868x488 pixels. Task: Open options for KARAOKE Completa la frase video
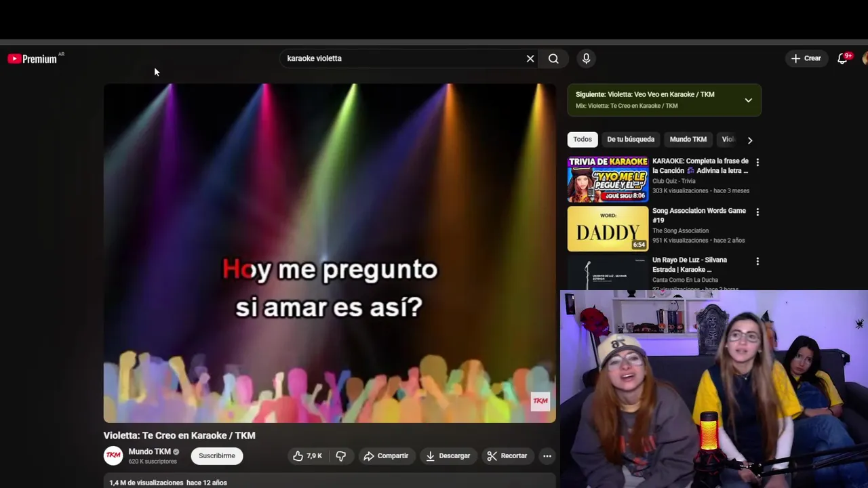point(757,163)
